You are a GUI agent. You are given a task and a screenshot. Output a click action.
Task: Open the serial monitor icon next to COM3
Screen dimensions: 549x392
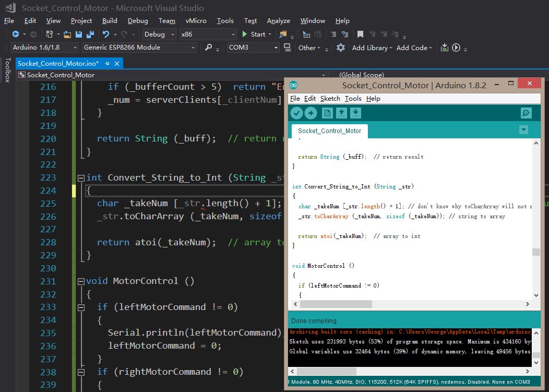click(288, 47)
